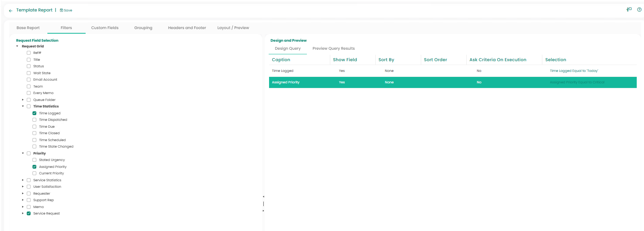Image resolution: width=644 pixels, height=231 pixels.
Task: Expand the Queue Folder node
Action: (x=23, y=100)
